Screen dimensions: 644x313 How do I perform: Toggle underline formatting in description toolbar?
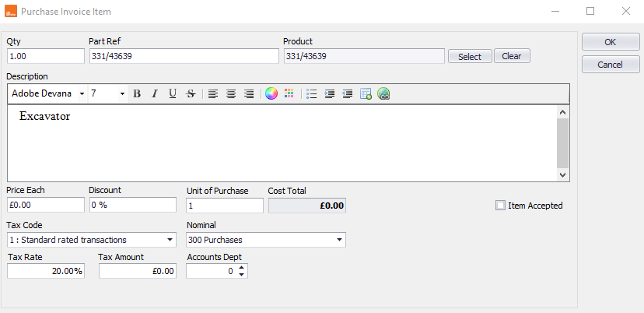pos(173,93)
